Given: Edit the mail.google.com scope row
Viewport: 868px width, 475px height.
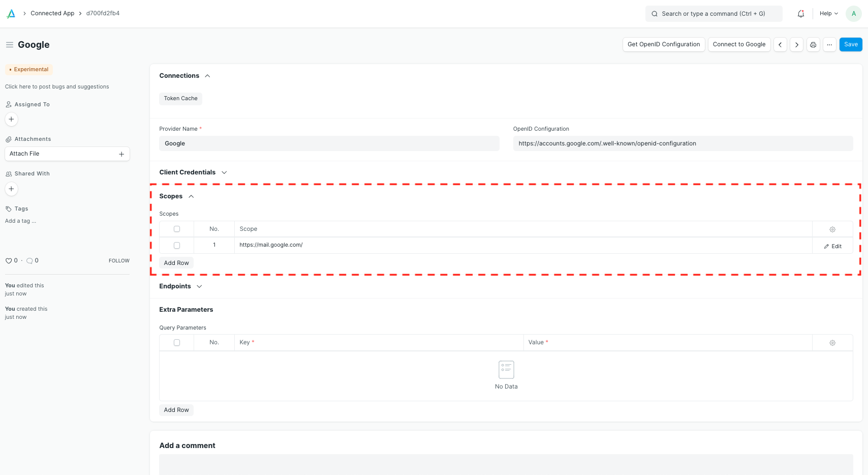Looking at the screenshot, I should [x=832, y=246].
